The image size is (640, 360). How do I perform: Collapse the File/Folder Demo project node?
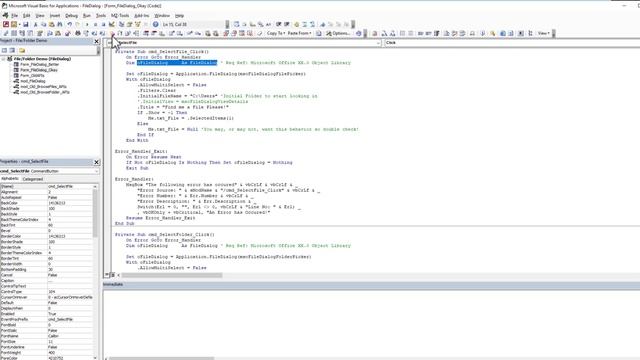tap(4, 59)
